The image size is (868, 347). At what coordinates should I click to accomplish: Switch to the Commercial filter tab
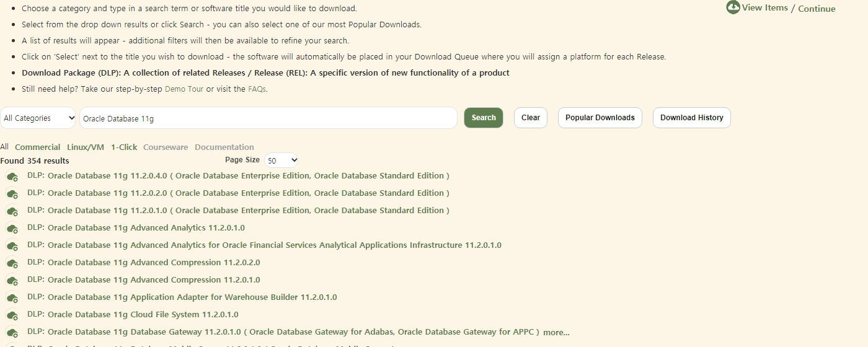37,147
